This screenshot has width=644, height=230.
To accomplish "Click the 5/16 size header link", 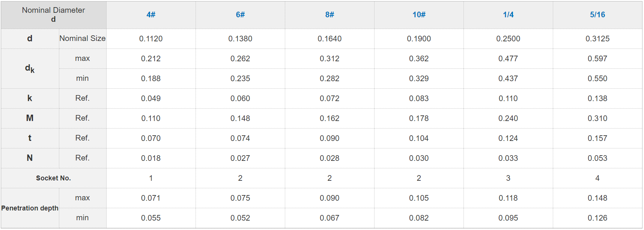I will (597, 15).
